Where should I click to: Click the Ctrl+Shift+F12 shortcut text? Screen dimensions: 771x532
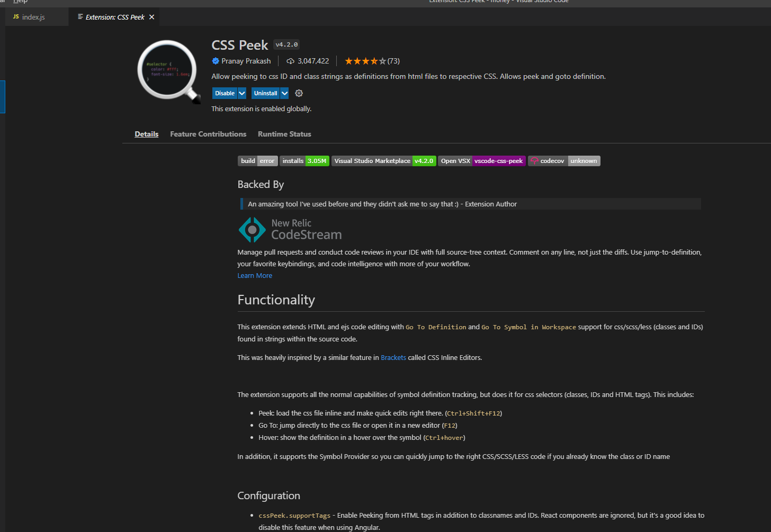pos(473,413)
